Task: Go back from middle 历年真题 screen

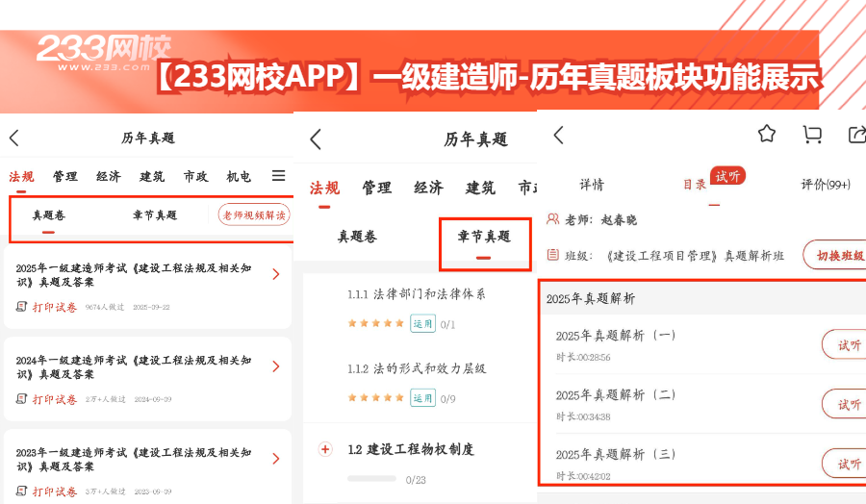Action: pos(316,139)
